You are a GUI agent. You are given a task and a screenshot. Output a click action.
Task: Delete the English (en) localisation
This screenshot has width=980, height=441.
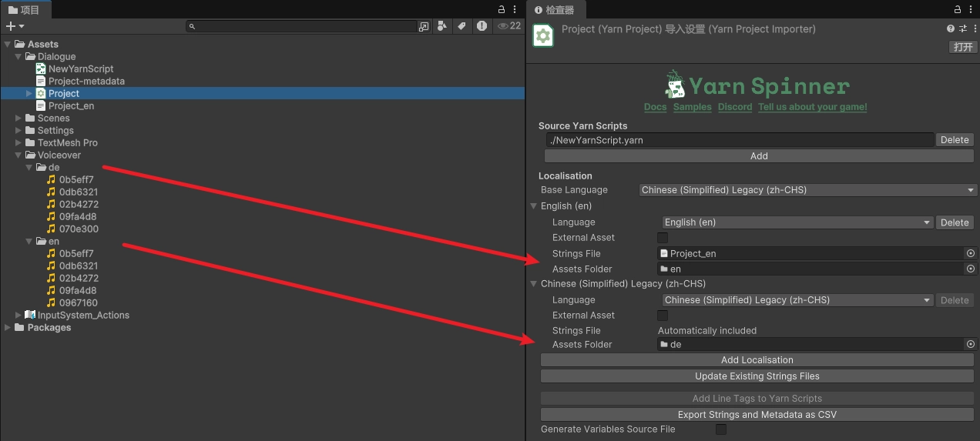(x=955, y=222)
